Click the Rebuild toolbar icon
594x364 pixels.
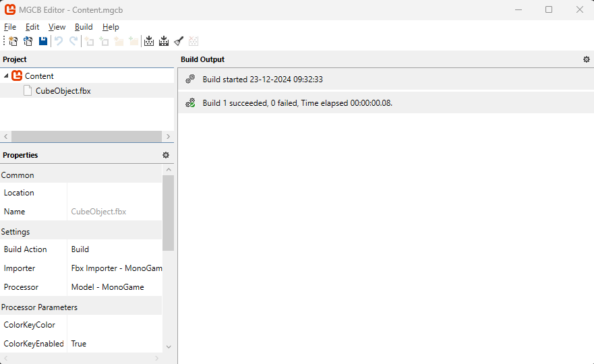(164, 41)
